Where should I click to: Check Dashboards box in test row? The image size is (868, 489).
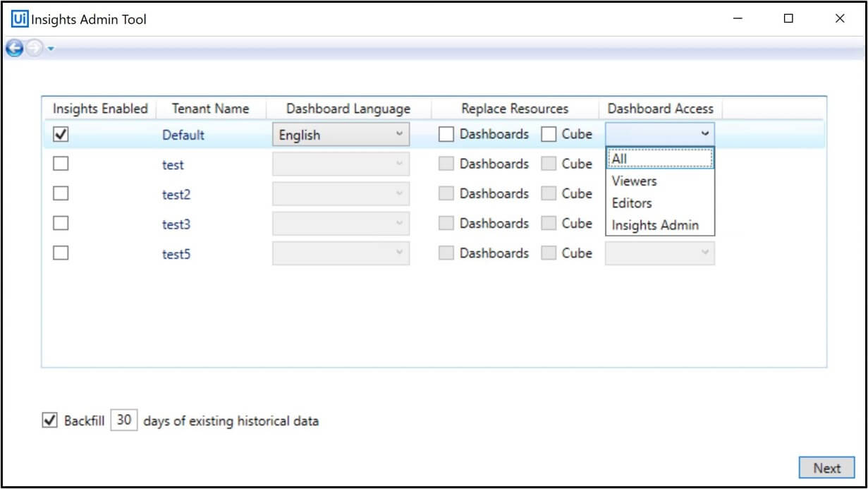point(446,164)
